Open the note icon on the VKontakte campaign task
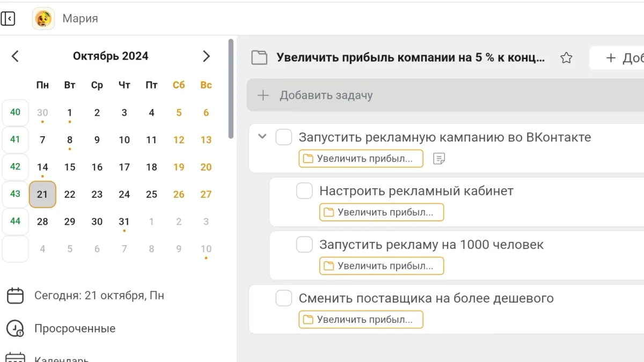644x362 pixels. coord(439,159)
